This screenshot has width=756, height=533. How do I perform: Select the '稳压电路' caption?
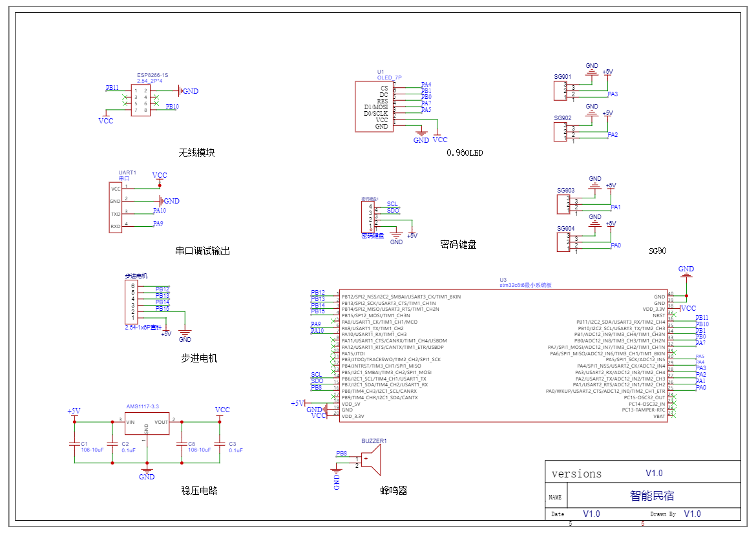click(x=199, y=490)
